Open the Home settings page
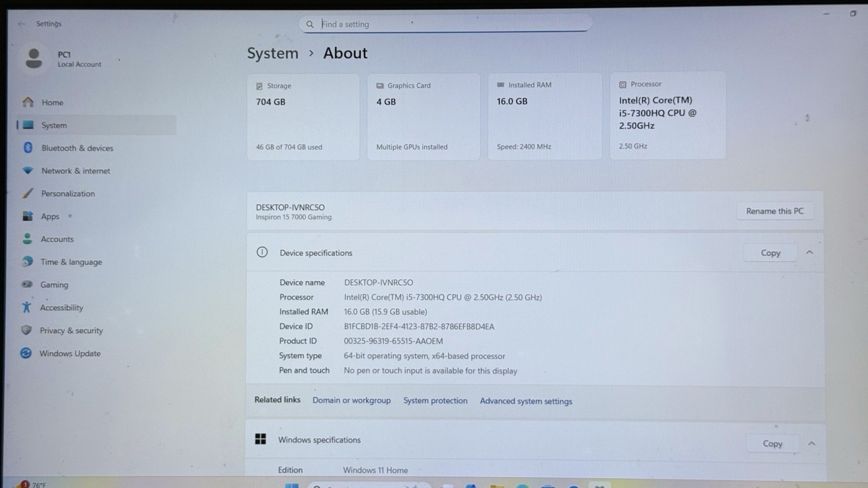 pyautogui.click(x=96, y=102)
